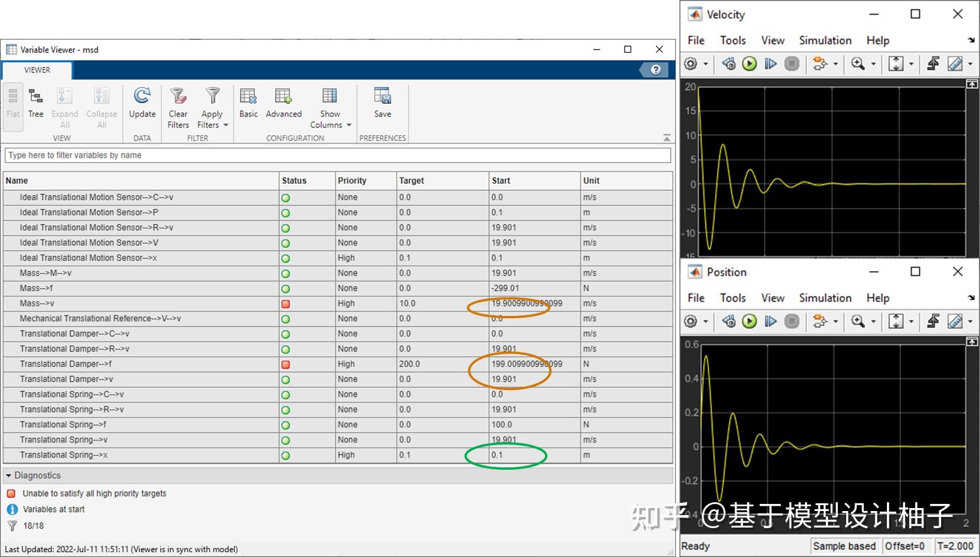Collapse the Diagnostics section
The height and width of the screenshot is (557, 980).
(x=8, y=475)
